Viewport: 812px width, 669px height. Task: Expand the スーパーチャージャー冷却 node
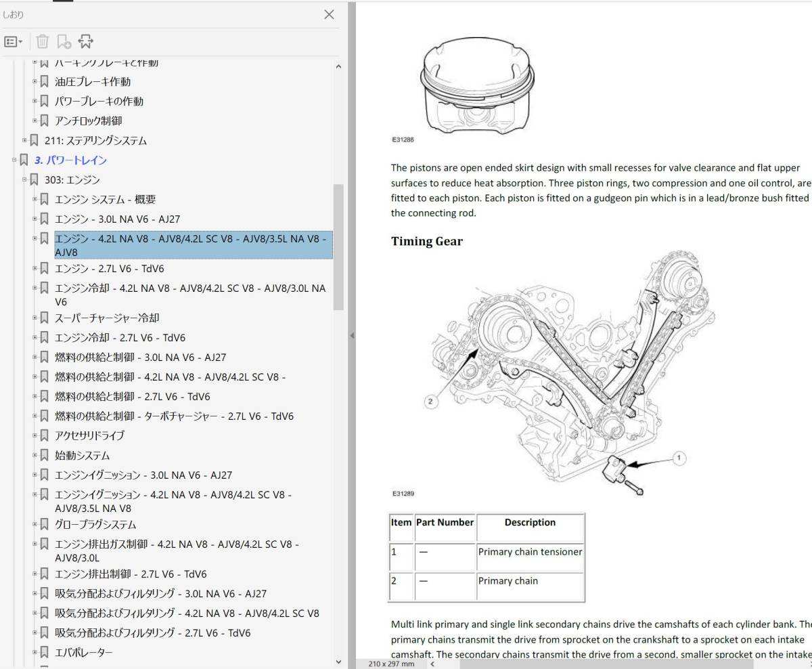click(35, 318)
